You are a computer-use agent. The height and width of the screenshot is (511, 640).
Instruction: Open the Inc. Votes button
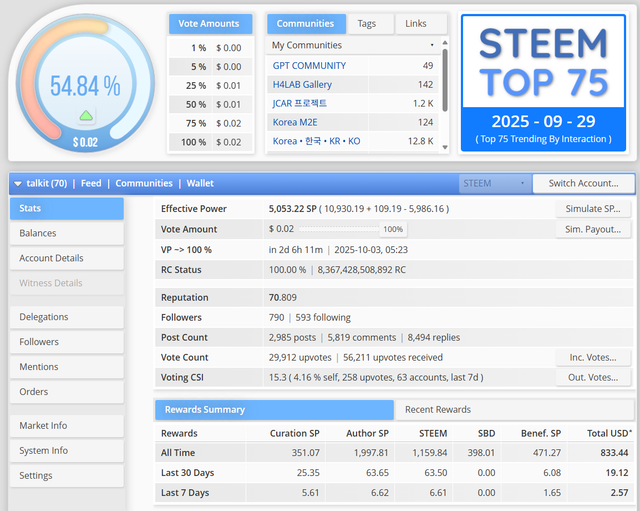593,358
